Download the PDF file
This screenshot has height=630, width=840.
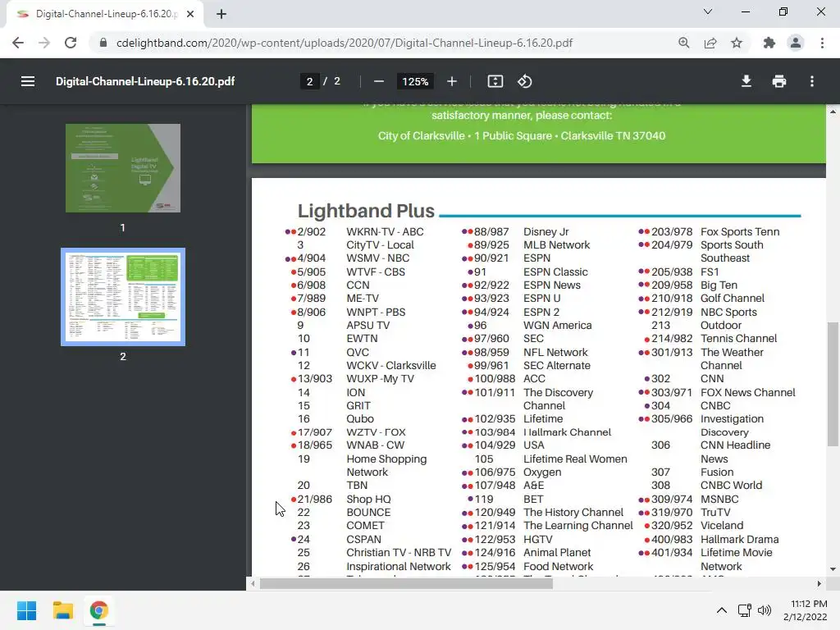746,81
